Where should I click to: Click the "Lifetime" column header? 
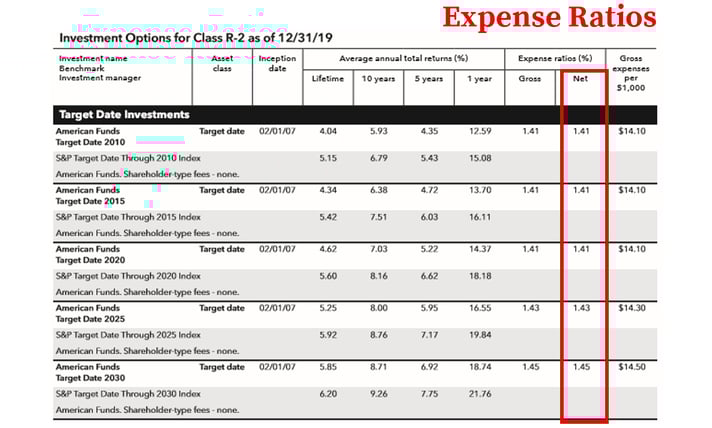(x=328, y=79)
